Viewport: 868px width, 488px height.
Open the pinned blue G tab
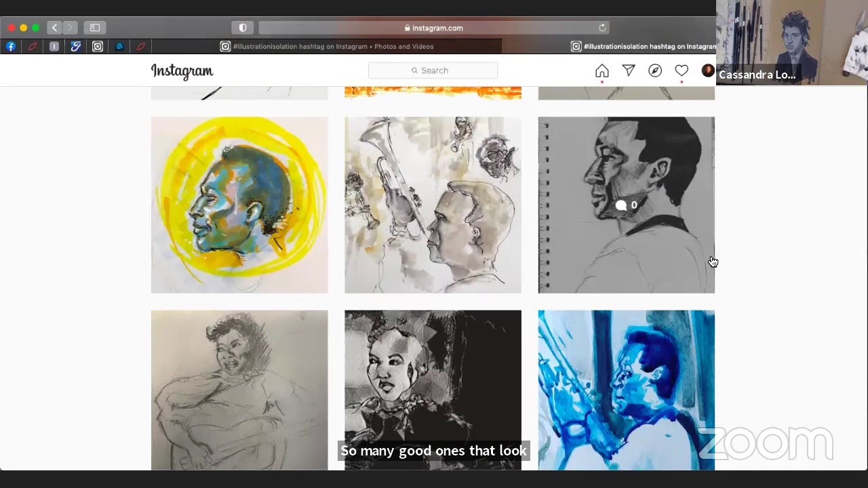click(x=76, y=47)
